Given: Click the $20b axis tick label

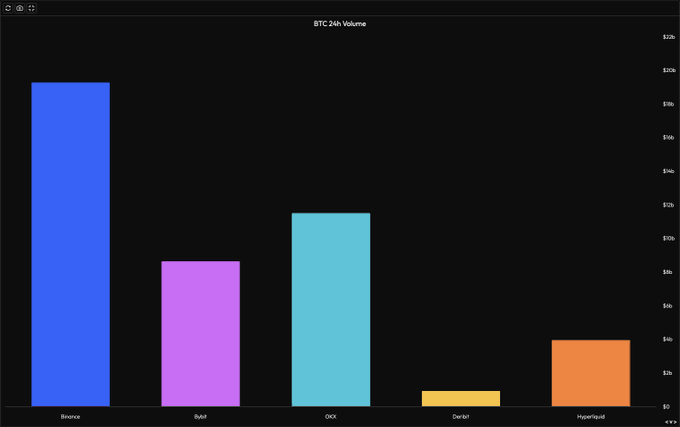Looking at the screenshot, I should [669, 70].
